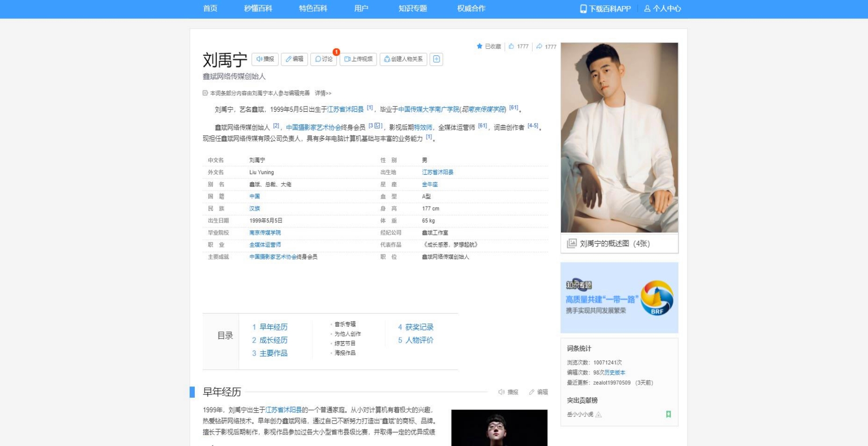The width and height of the screenshot is (868, 446).
Task: Click the 上传视频 upload video button
Action: [x=358, y=59]
